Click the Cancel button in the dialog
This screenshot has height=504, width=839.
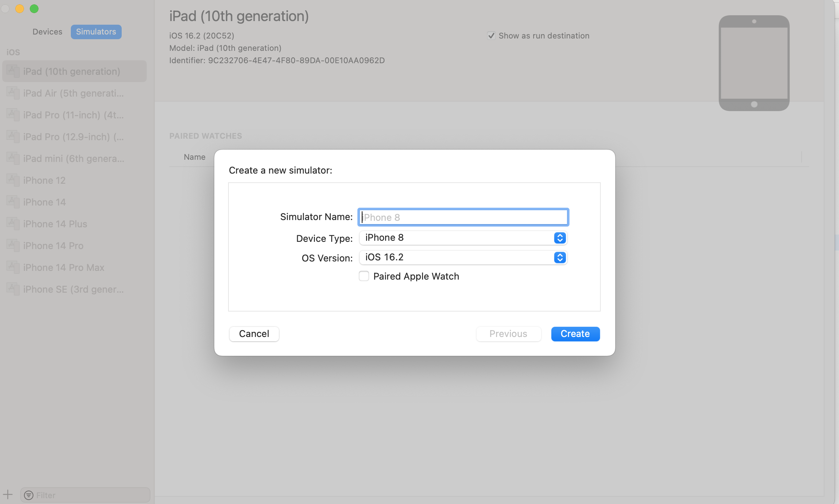pyautogui.click(x=254, y=334)
